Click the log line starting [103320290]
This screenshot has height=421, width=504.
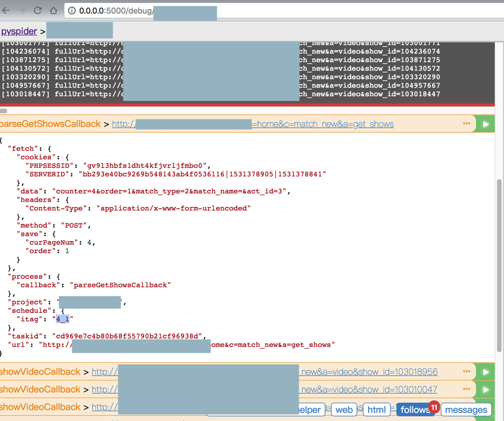pyautogui.click(x=221, y=77)
